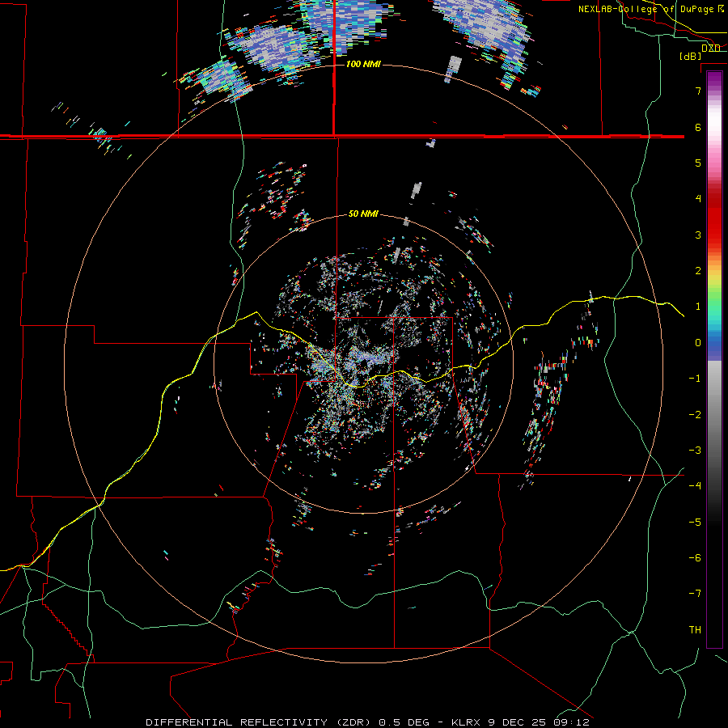
Task: Click the "1" scale value
Action: (x=698, y=307)
